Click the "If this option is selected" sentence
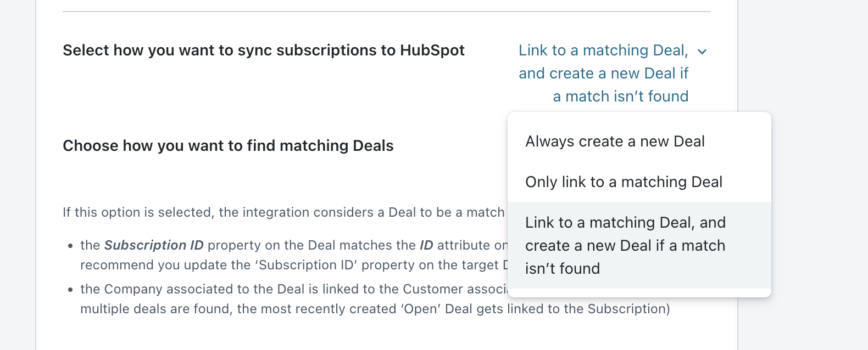 point(283,213)
